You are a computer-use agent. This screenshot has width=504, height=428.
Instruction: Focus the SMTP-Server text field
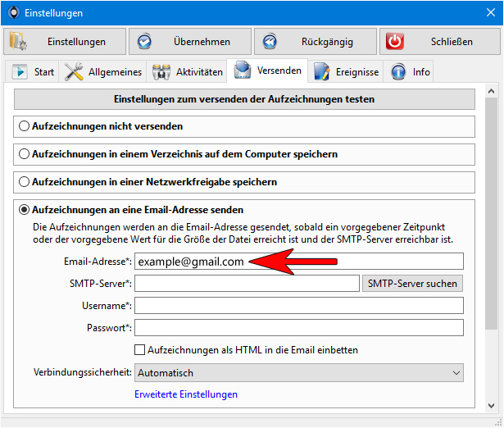pos(247,284)
